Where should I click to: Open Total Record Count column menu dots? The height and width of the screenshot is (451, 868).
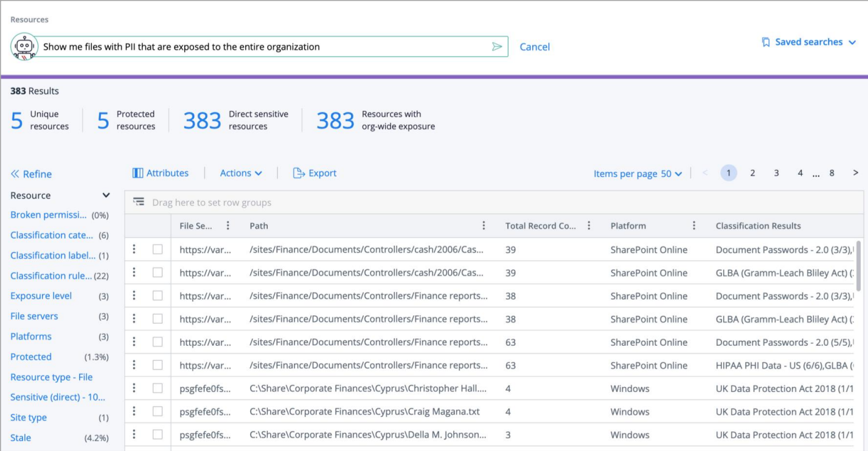(x=589, y=226)
